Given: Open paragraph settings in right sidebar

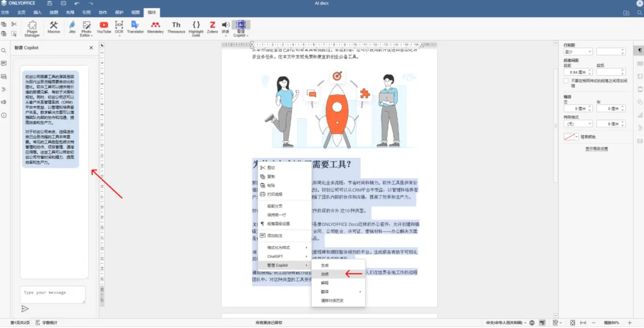Looking at the screenshot, I should point(640,51).
